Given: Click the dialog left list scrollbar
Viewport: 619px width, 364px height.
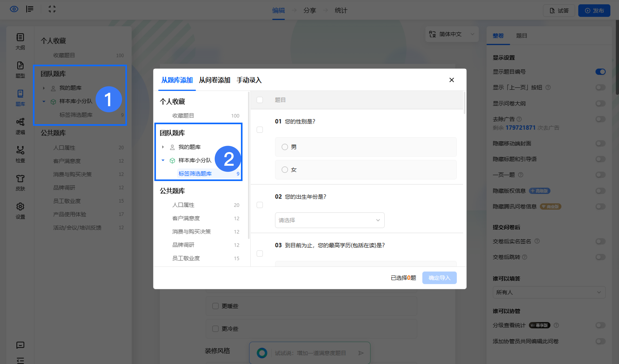Looking at the screenshot, I should pos(249,165).
